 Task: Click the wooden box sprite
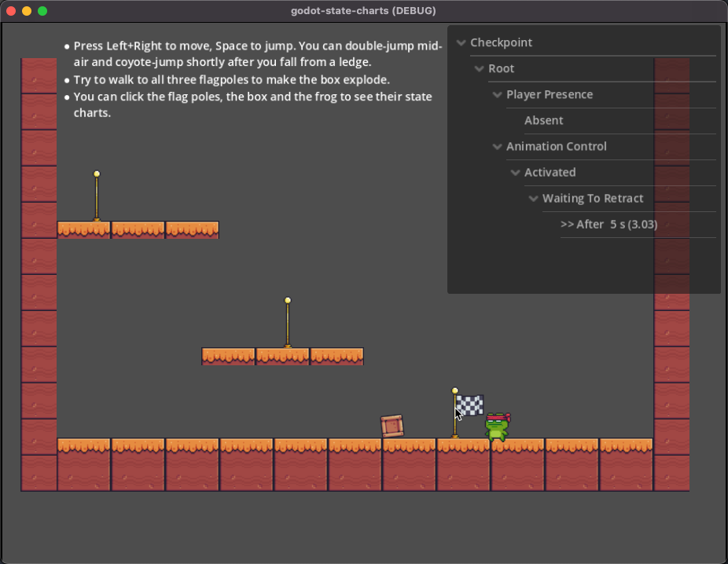pyautogui.click(x=392, y=426)
